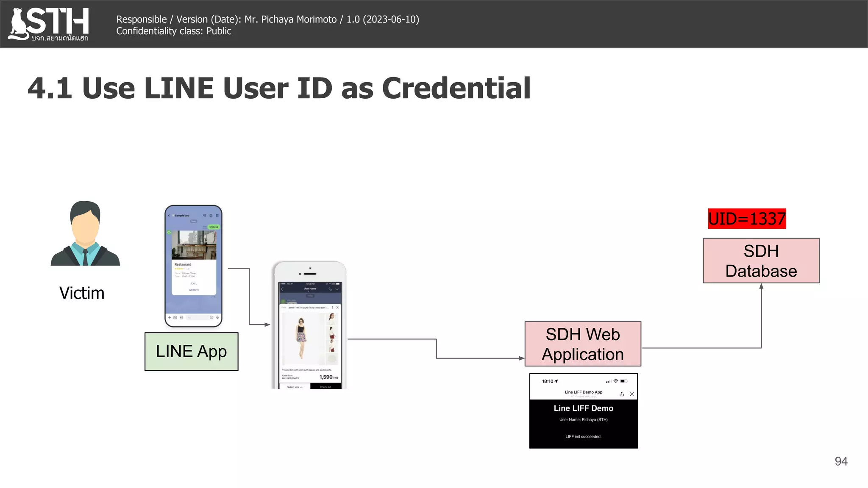
Task: Click the SDH Web Application box
Action: pos(583,344)
